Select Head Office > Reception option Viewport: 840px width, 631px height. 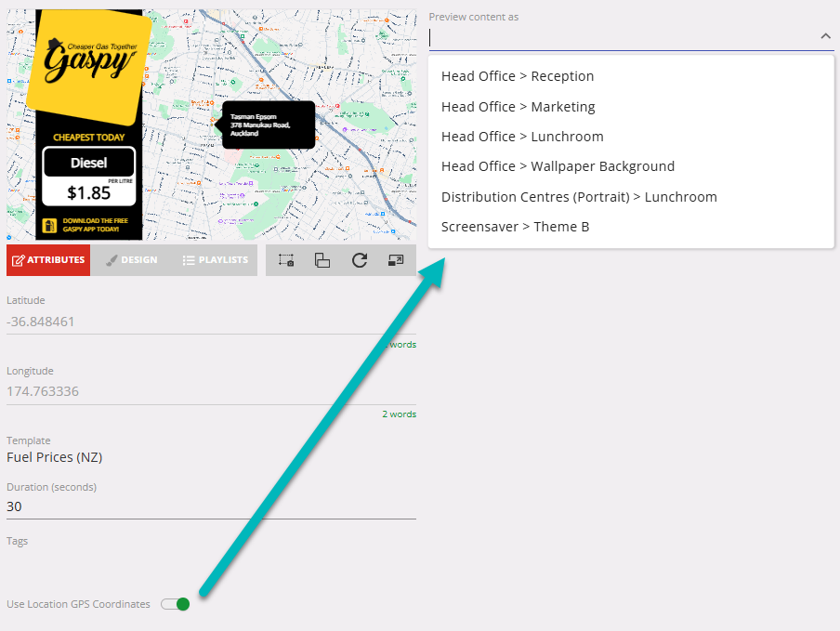click(518, 76)
